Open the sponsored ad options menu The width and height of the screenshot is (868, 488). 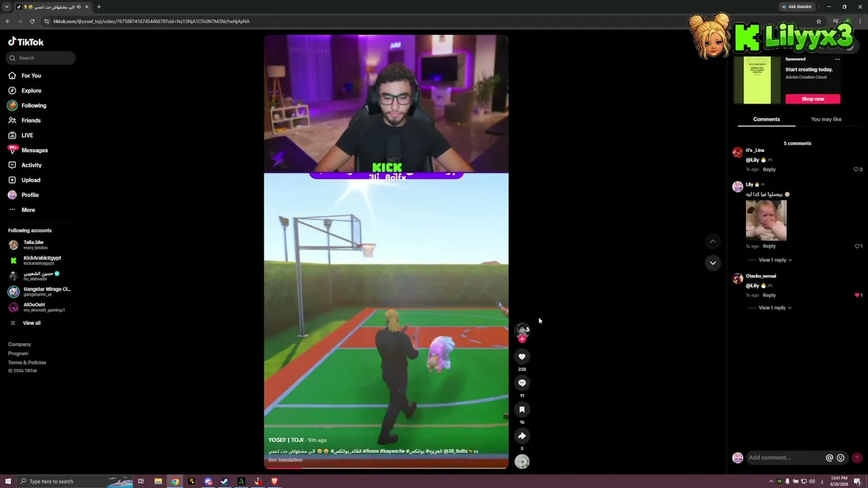[837, 59]
